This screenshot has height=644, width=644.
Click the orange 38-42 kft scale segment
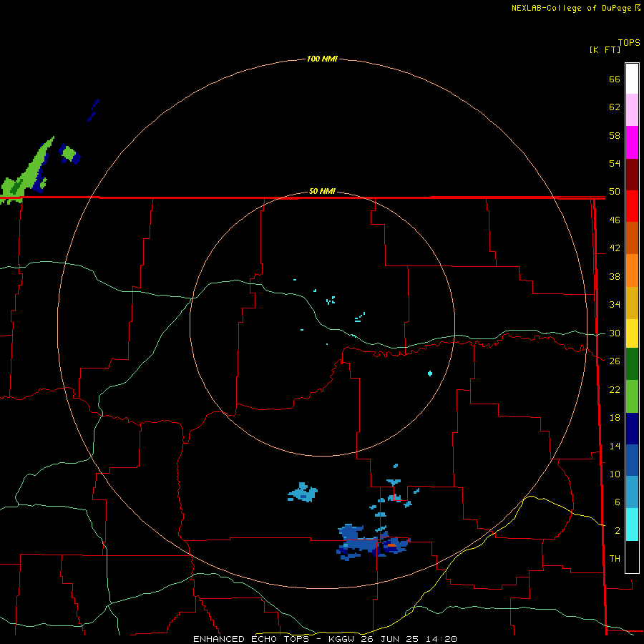(632, 270)
